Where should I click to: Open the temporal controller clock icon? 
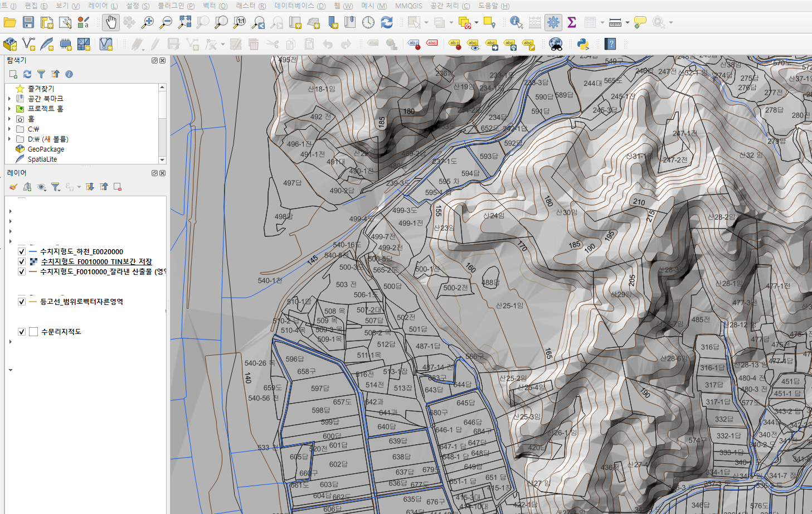pyautogui.click(x=368, y=22)
